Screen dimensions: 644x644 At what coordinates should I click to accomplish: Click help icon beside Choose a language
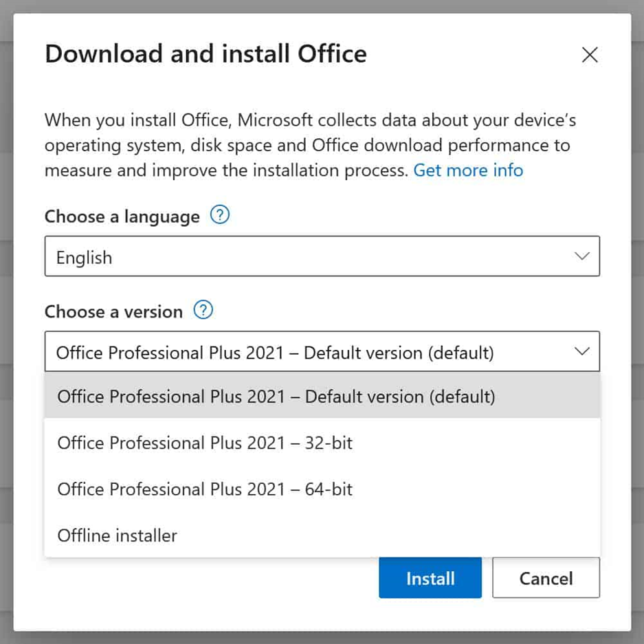click(219, 216)
